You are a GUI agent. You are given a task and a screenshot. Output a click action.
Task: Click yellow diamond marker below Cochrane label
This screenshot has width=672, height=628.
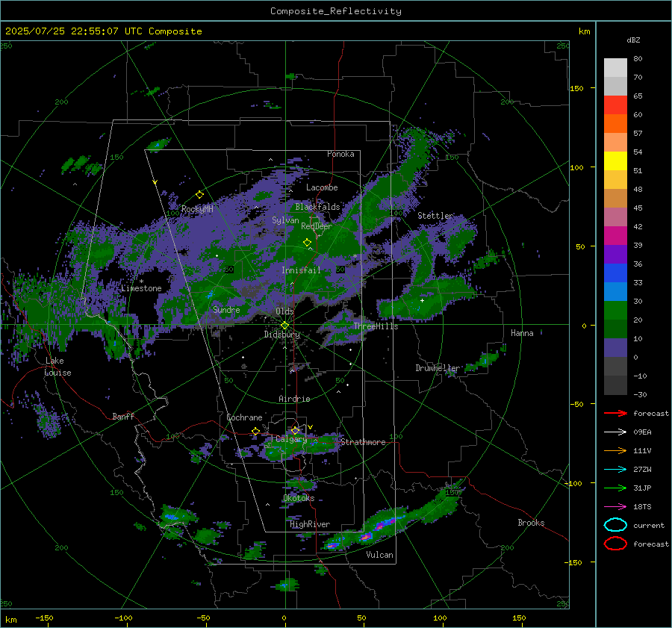pyautogui.click(x=256, y=431)
